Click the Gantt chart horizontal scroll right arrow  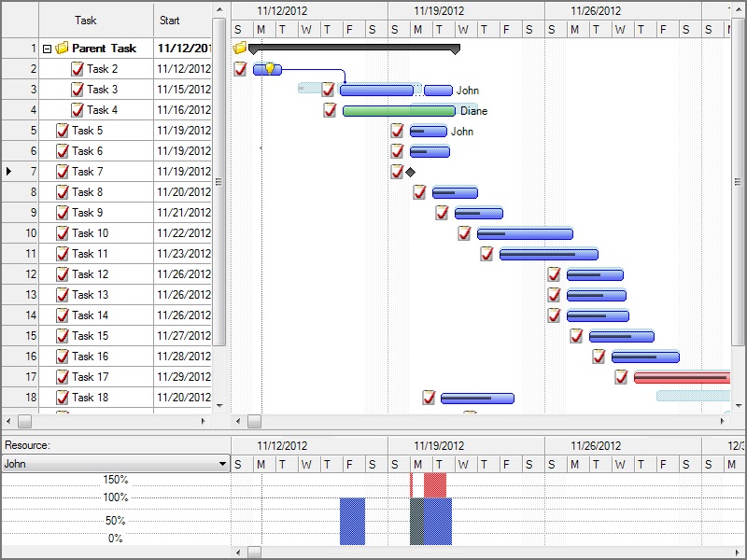723,422
